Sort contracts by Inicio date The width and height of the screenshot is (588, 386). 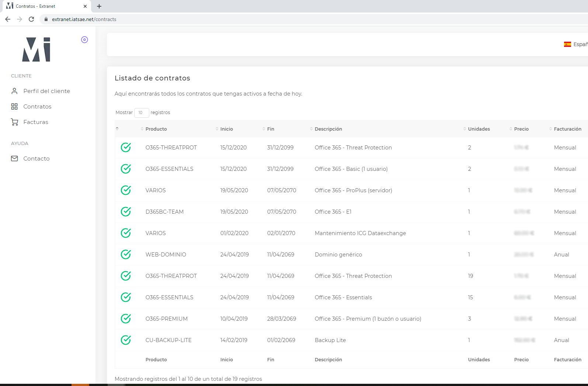[226, 129]
